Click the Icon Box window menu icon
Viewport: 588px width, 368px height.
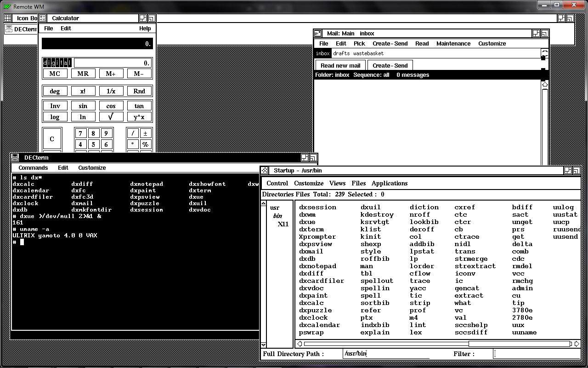pyautogui.click(x=8, y=18)
